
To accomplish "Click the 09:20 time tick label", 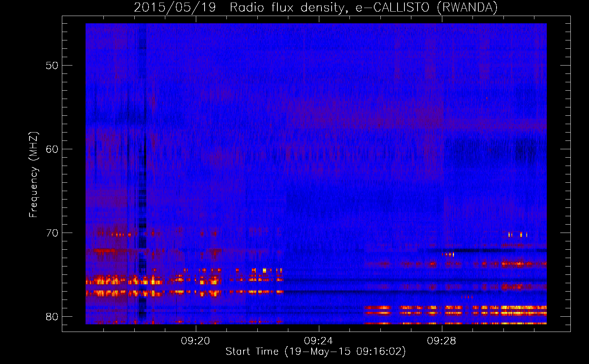I will pos(196,341).
